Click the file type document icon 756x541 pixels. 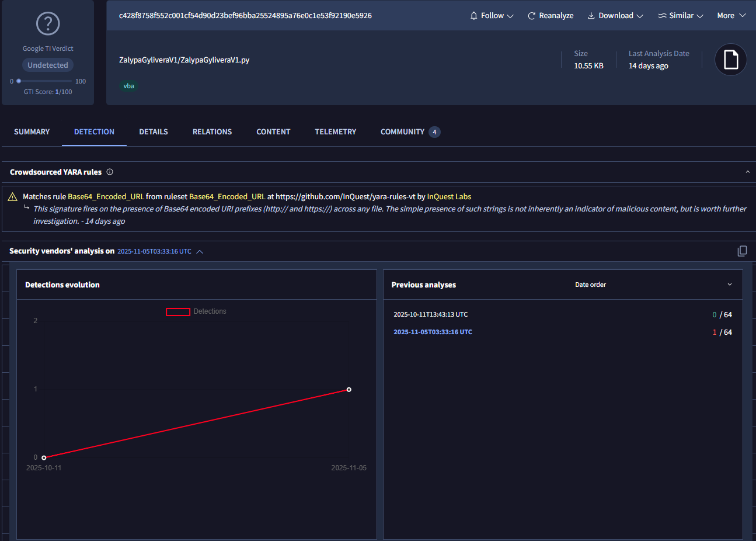(x=730, y=60)
